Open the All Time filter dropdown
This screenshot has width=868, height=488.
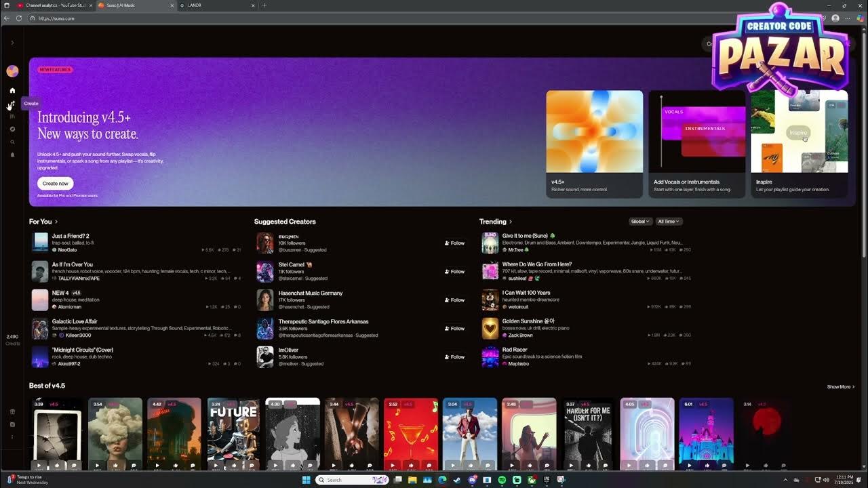[x=669, y=222]
